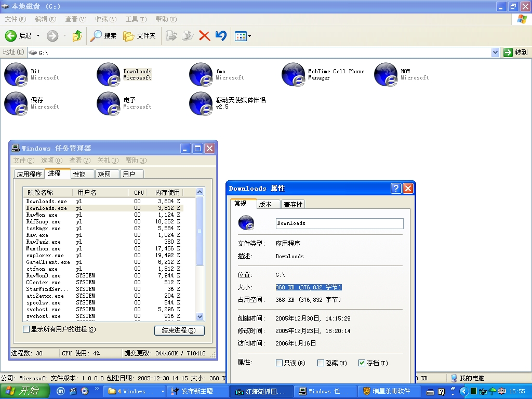The image size is (532, 399).
Task: Click the blue Undo arrow icon
Action: click(x=221, y=36)
